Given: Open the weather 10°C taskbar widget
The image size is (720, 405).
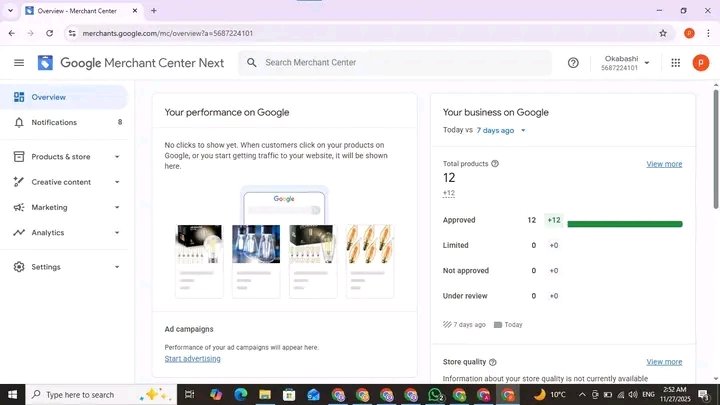Looking at the screenshot, I should 549,394.
